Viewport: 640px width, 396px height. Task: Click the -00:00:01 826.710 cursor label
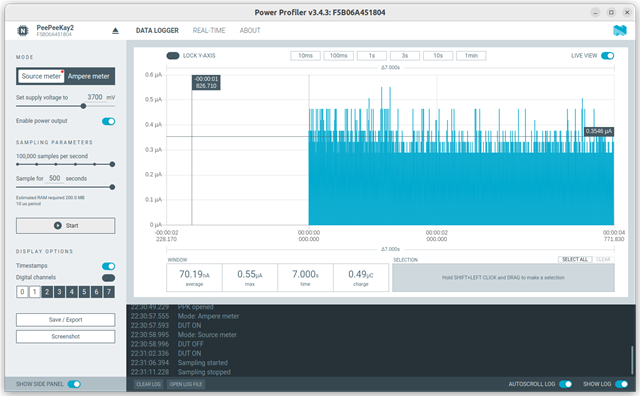[206, 82]
